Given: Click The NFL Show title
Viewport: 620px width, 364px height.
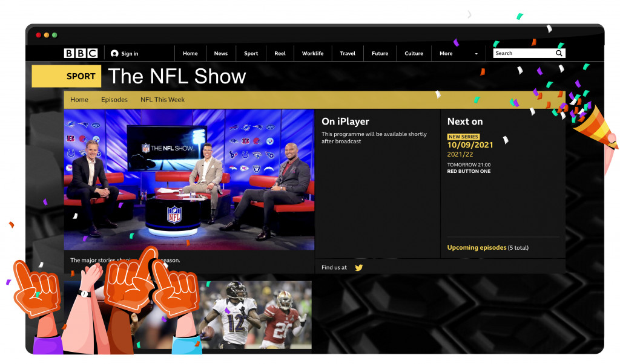Looking at the screenshot, I should [177, 76].
